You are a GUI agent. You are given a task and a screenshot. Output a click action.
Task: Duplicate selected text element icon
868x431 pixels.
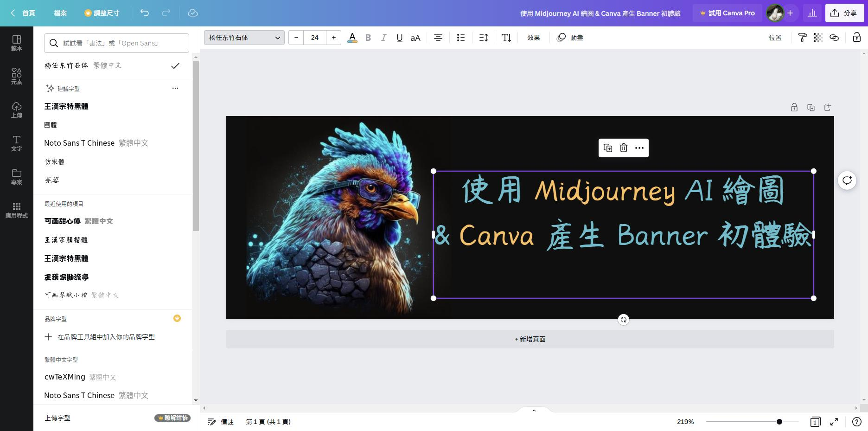(608, 148)
